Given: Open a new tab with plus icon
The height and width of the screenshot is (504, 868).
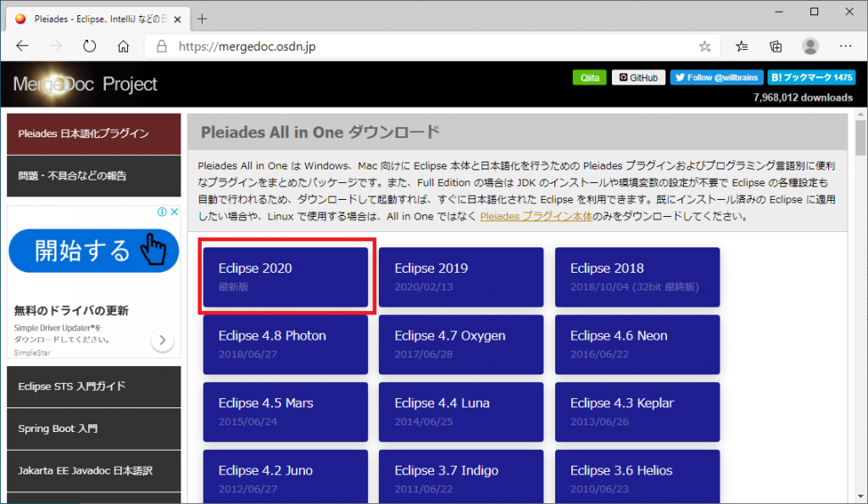Looking at the screenshot, I should tap(202, 19).
